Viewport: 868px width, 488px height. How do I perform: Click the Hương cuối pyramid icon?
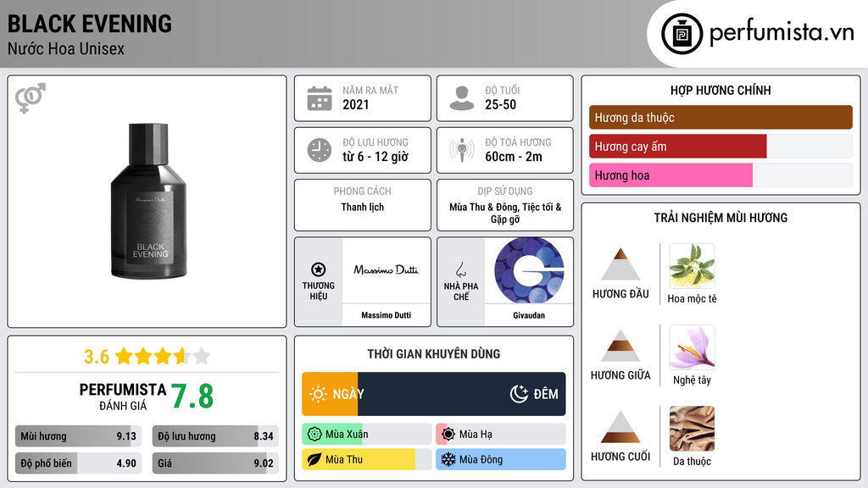620,427
